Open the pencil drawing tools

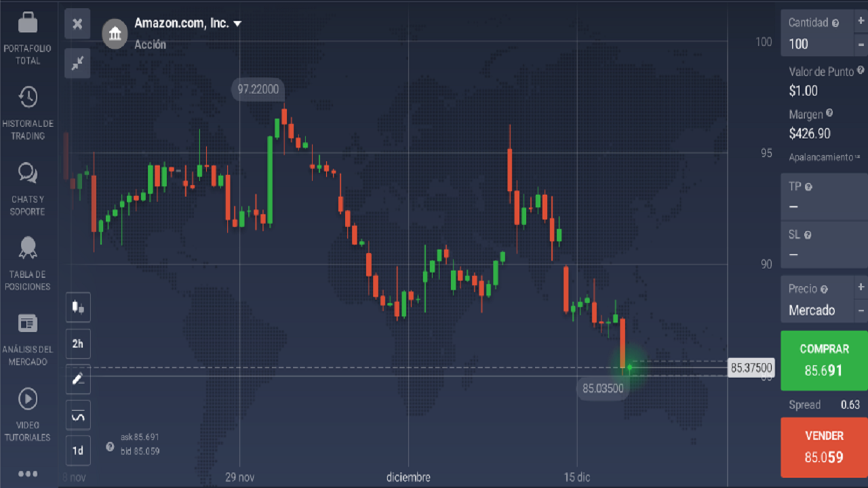(78, 380)
